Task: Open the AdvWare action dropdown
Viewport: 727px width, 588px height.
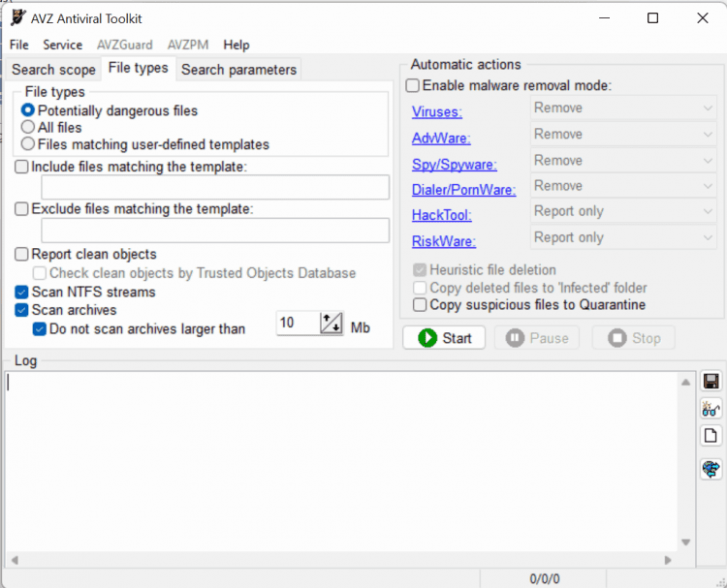Action: tap(623, 135)
